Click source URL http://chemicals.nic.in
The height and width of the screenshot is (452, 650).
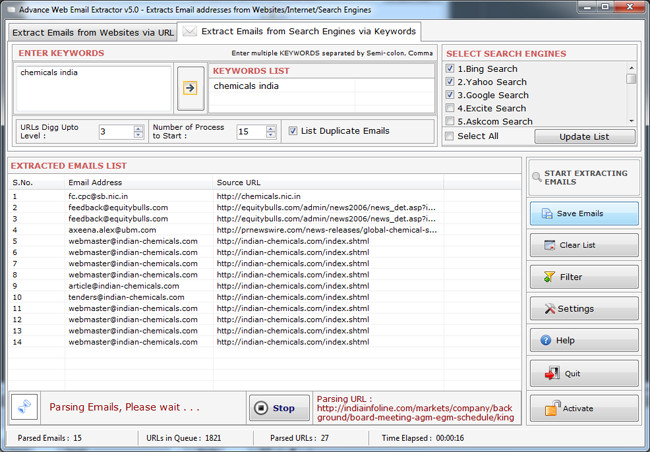click(x=259, y=196)
